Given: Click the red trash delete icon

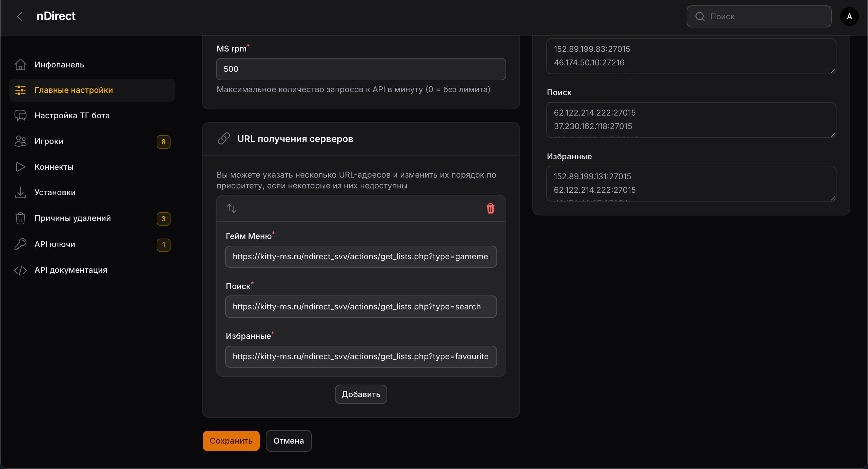Looking at the screenshot, I should [490, 208].
